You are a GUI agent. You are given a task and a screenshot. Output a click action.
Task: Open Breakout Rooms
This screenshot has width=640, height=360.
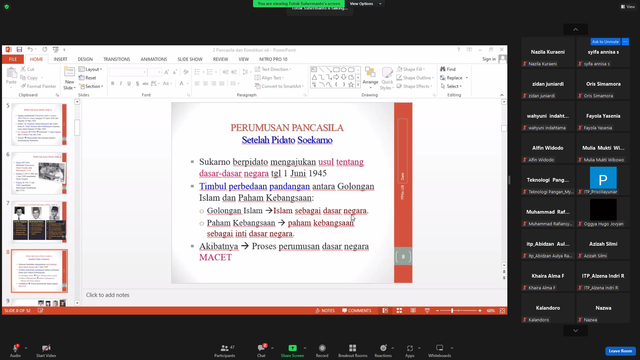point(353,350)
